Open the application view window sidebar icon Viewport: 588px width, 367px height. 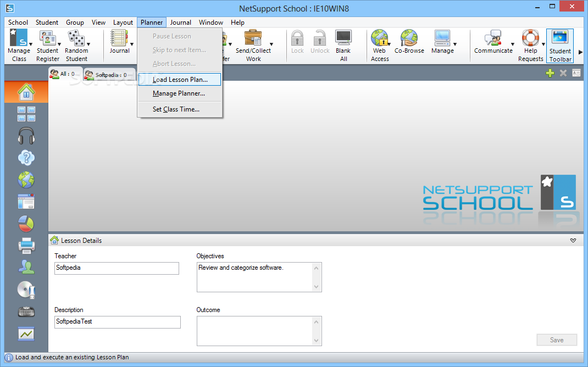point(26,202)
